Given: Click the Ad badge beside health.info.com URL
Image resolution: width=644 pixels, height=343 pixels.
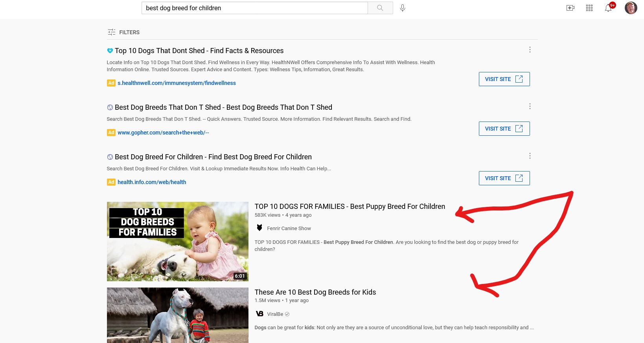Looking at the screenshot, I should click(x=111, y=182).
